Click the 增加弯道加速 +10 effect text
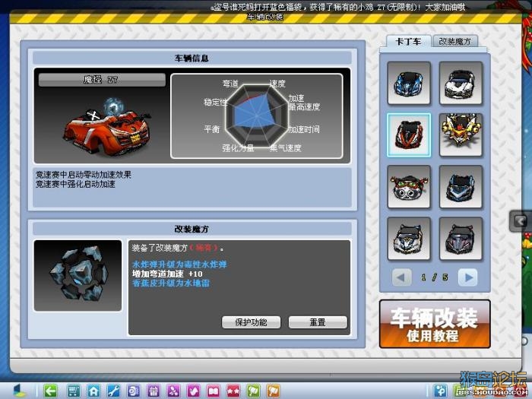The image size is (532, 399). click(167, 274)
